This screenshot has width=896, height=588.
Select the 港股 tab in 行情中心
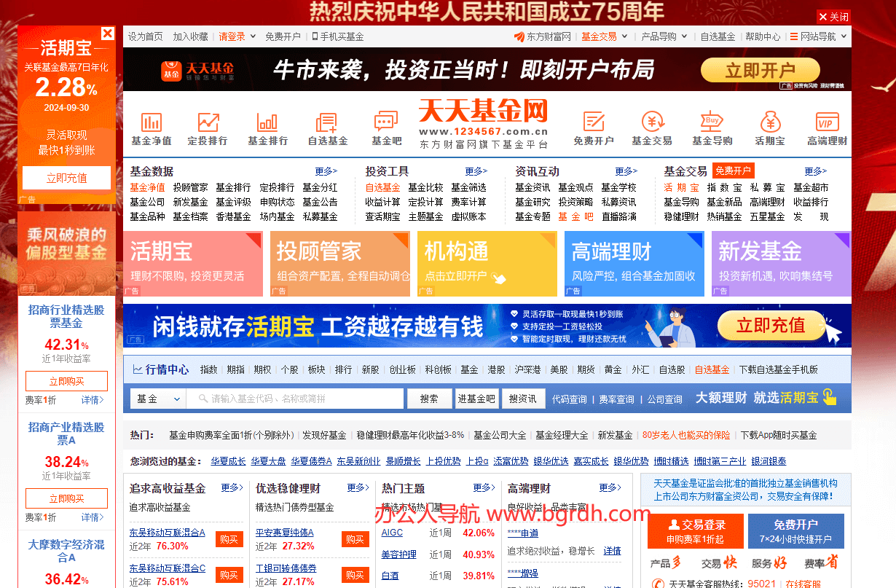pyautogui.click(x=496, y=369)
